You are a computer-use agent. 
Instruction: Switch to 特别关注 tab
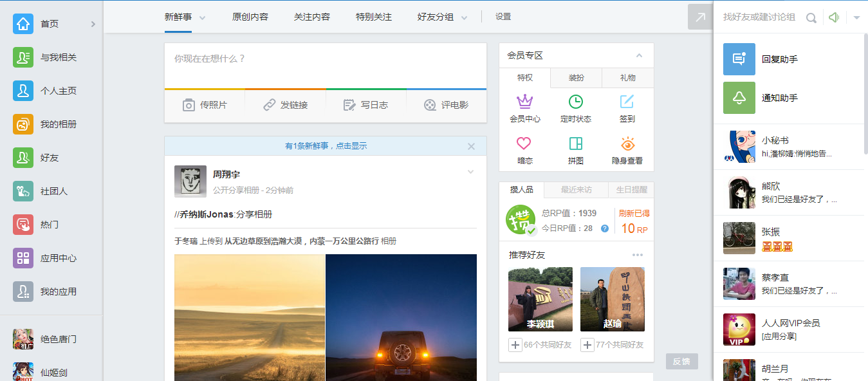click(x=374, y=17)
